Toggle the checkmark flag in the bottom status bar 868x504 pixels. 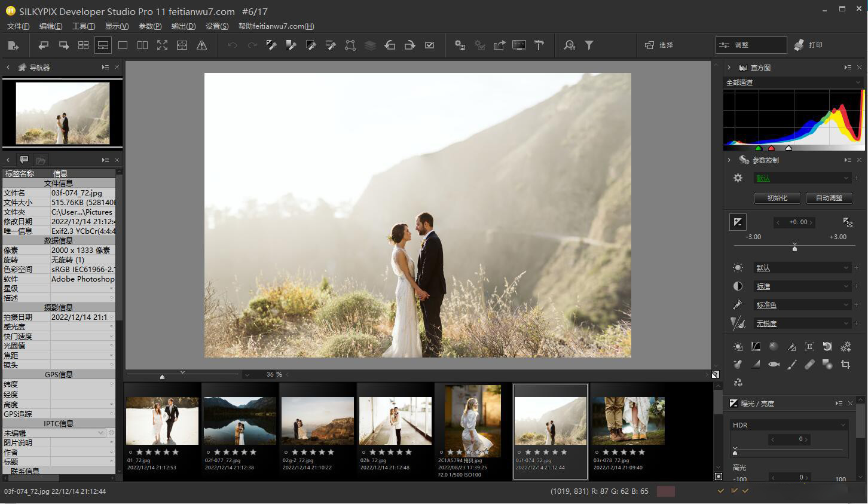pyautogui.click(x=720, y=490)
